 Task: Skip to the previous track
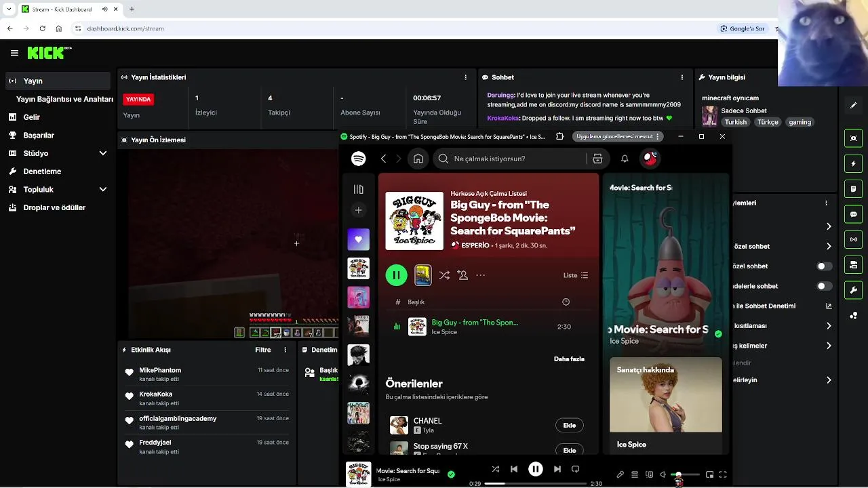click(514, 469)
